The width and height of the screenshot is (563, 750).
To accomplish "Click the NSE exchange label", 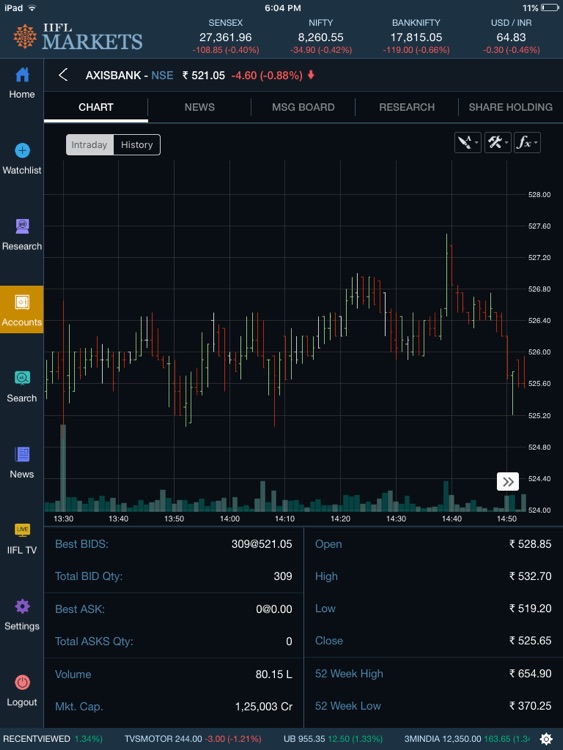I will 162,75.
